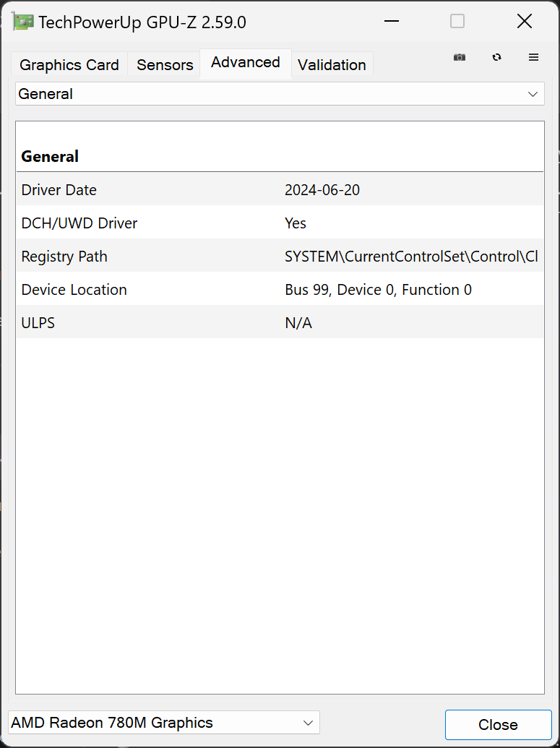The image size is (560, 748).
Task: Click the GPU-Z logo in the title bar
Action: click(22, 21)
